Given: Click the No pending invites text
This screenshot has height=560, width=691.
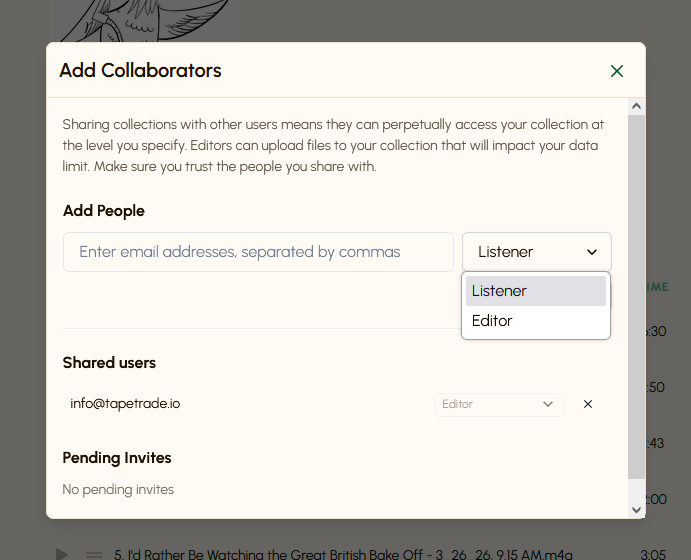Looking at the screenshot, I should point(118,490).
